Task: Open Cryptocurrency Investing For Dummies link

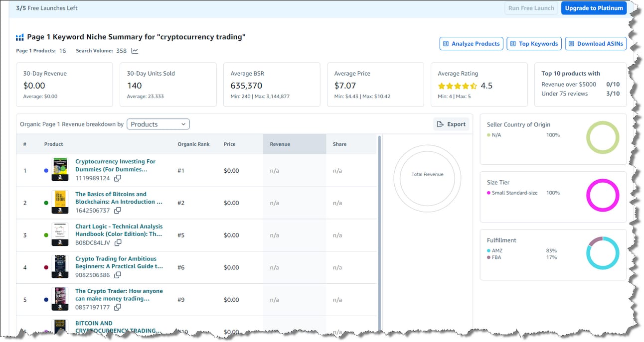Action: click(115, 165)
